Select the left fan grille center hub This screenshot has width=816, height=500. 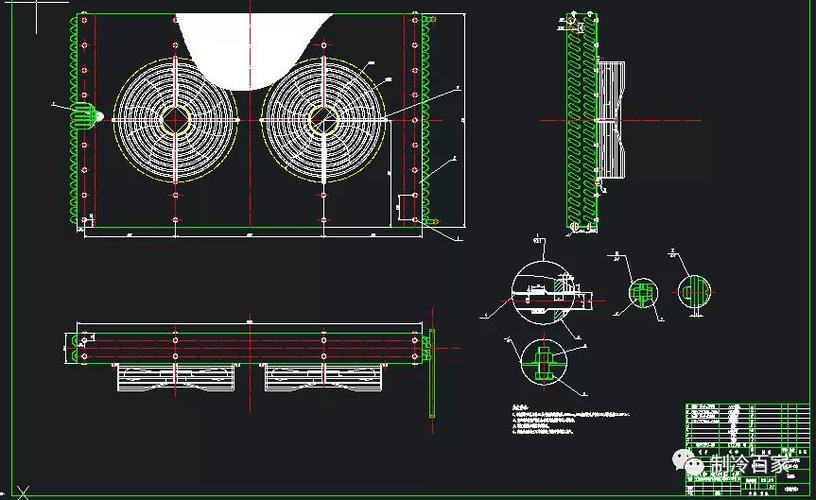point(175,120)
